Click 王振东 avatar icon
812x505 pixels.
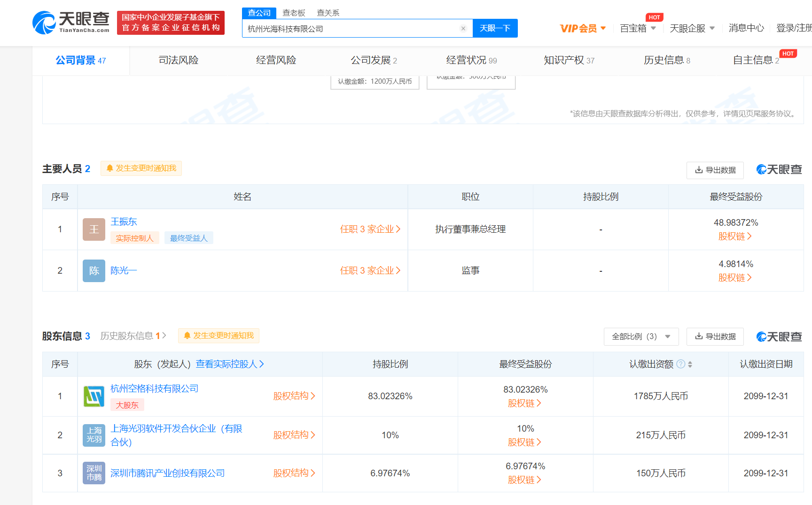point(94,229)
